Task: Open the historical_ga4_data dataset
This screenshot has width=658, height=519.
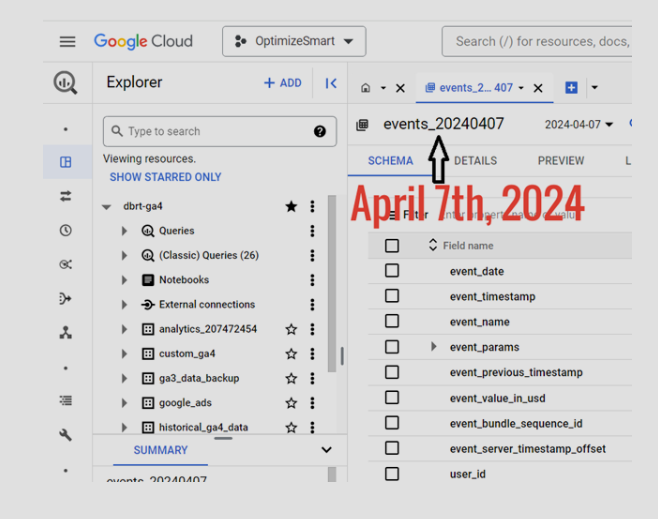Action: coord(203,428)
